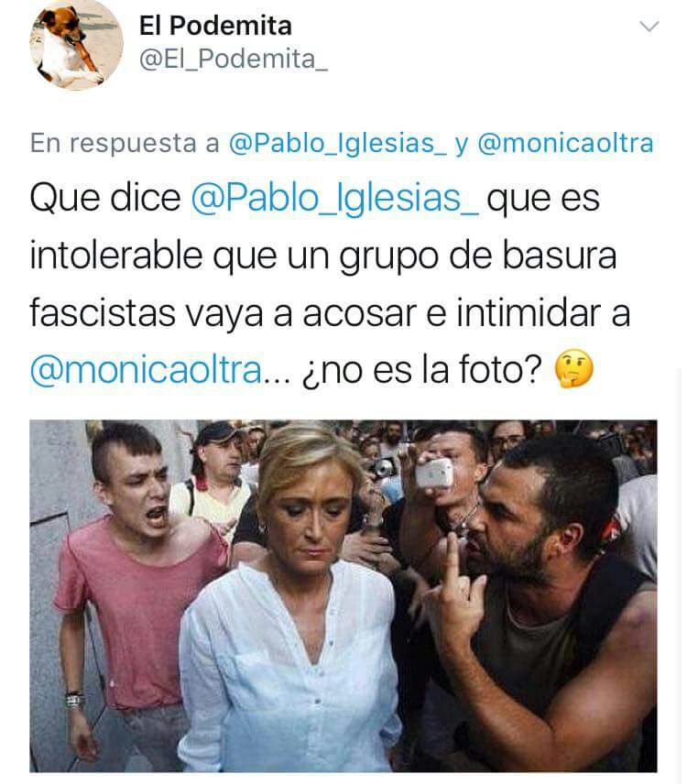Viewport: 687px width, 784px height.
Task: Click the '¿no es la foto?' text
Action: [x=422, y=371]
